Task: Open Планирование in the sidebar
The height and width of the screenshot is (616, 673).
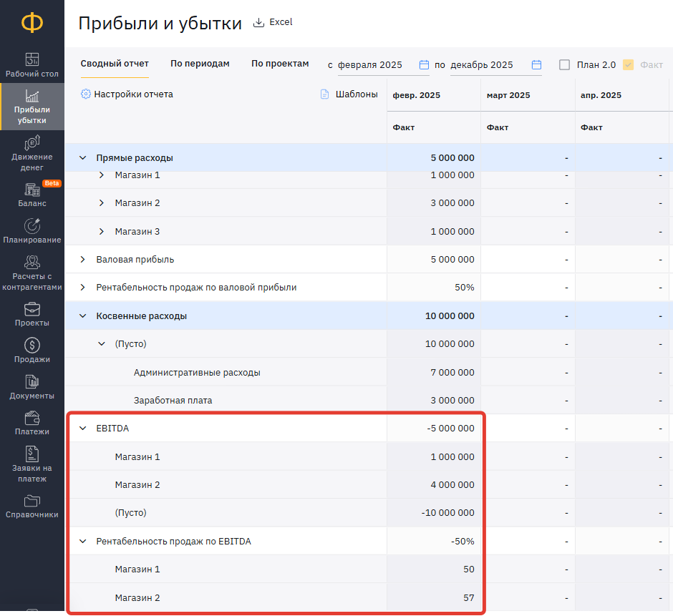Action: point(32,232)
